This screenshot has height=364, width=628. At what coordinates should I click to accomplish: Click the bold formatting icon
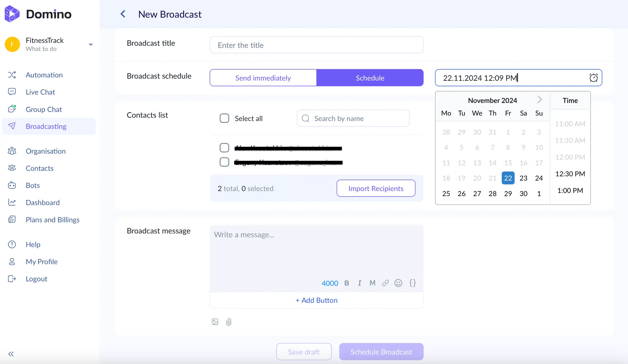click(347, 283)
